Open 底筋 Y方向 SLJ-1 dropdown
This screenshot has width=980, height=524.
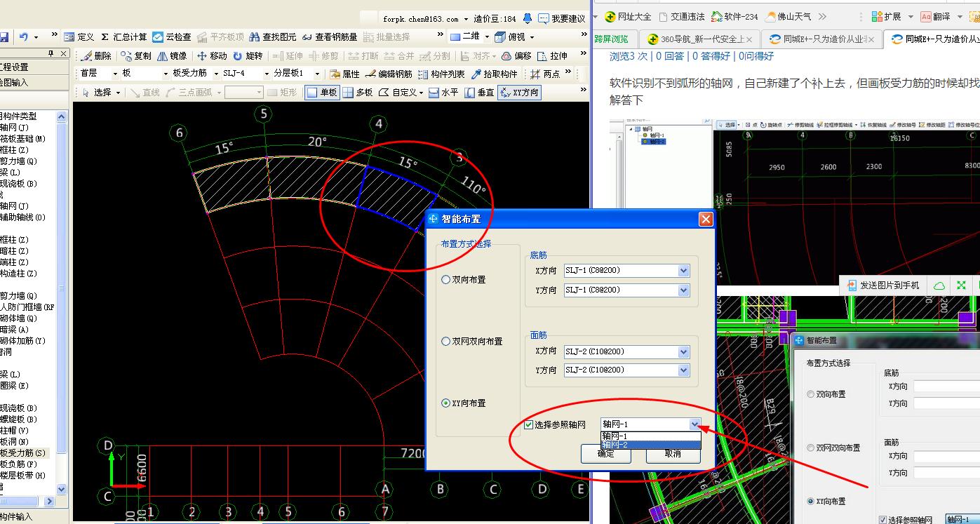[x=684, y=290]
